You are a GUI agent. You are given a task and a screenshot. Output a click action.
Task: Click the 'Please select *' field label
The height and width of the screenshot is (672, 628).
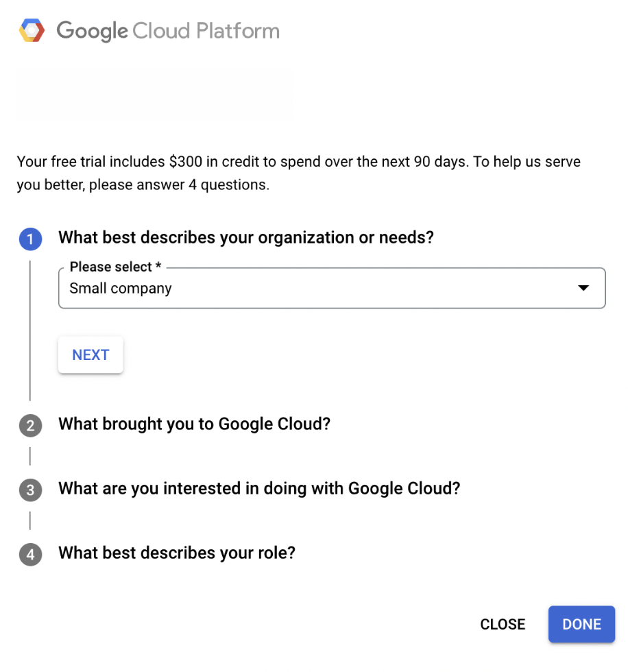pyautogui.click(x=115, y=267)
